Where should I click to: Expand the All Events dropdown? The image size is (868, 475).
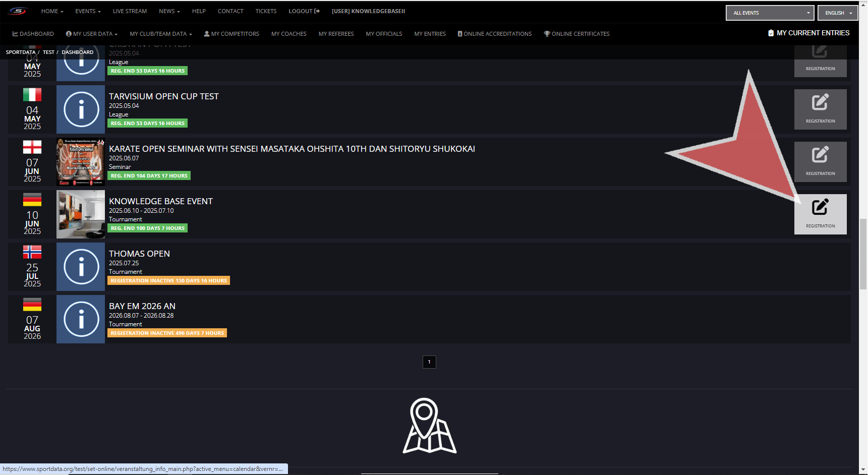click(770, 13)
